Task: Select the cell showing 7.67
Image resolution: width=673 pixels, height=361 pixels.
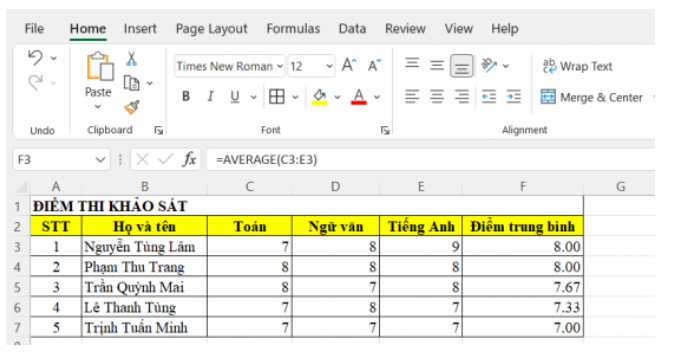Action: (x=522, y=287)
